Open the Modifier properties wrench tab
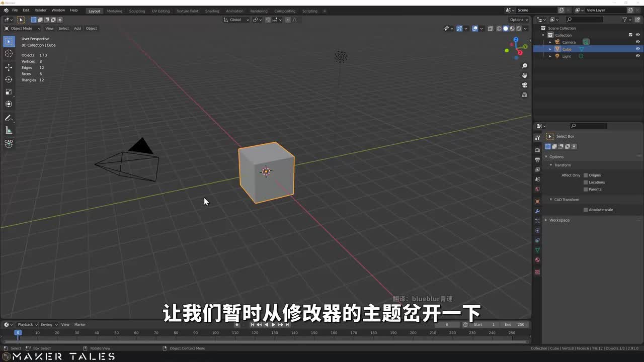This screenshot has height=362, width=644. tap(537, 211)
